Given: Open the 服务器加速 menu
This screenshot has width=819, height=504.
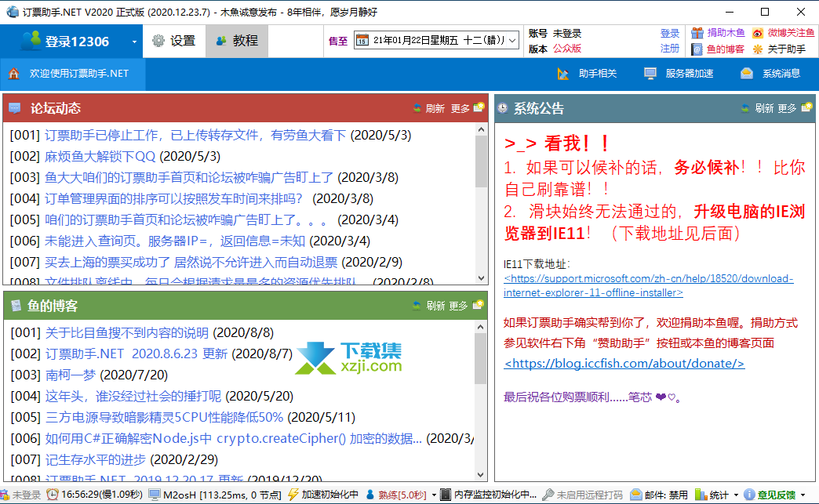Looking at the screenshot, I should click(679, 74).
